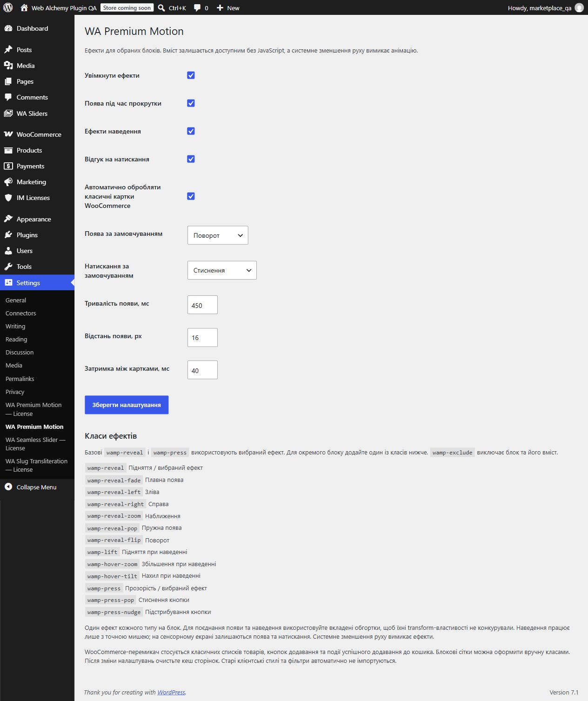Screen dimensions: 588x701
Task: Click the Класи ефектів heading
Action: point(111,436)
